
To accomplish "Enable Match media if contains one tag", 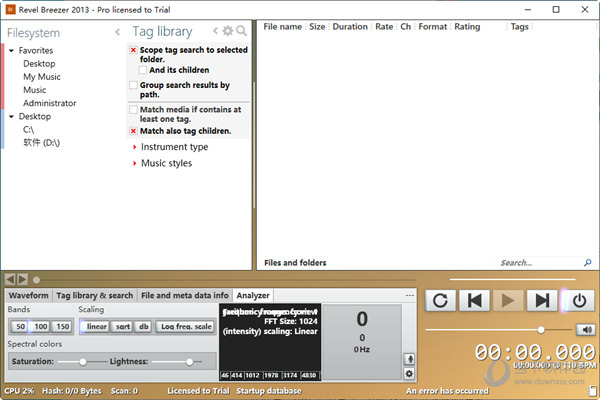I will (133, 110).
